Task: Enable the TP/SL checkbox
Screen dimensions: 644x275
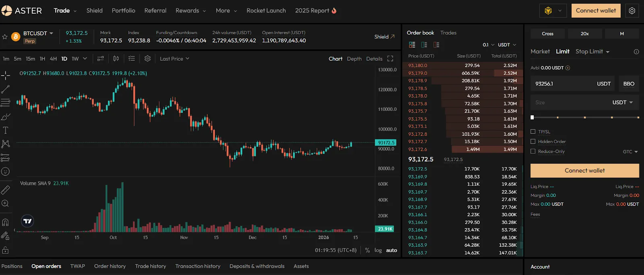Action: pos(533,131)
